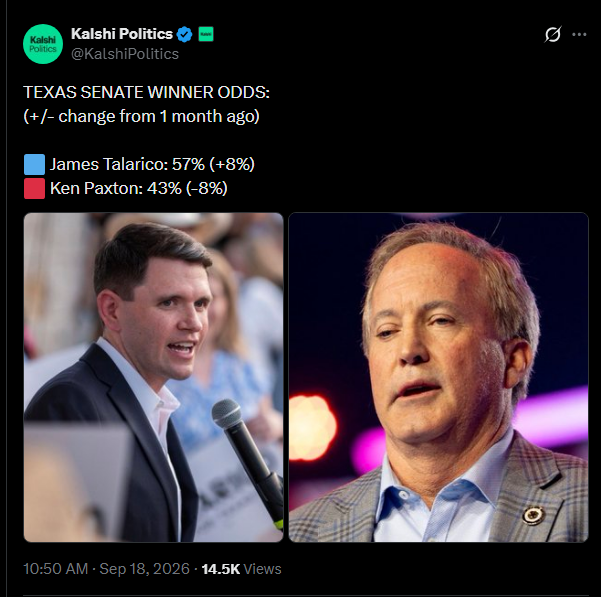Viewport: 601px width, 597px height.
Task: Open the Kalshi Politics round green avatar
Action: [43, 44]
